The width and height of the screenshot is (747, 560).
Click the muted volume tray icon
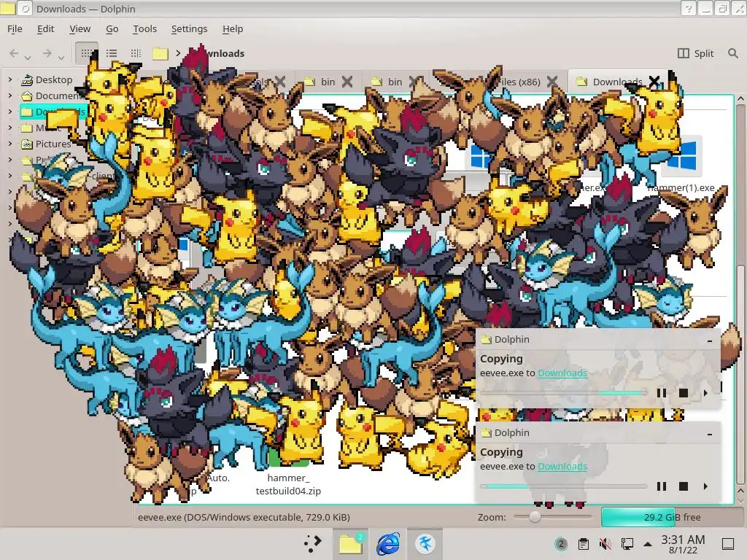click(605, 544)
